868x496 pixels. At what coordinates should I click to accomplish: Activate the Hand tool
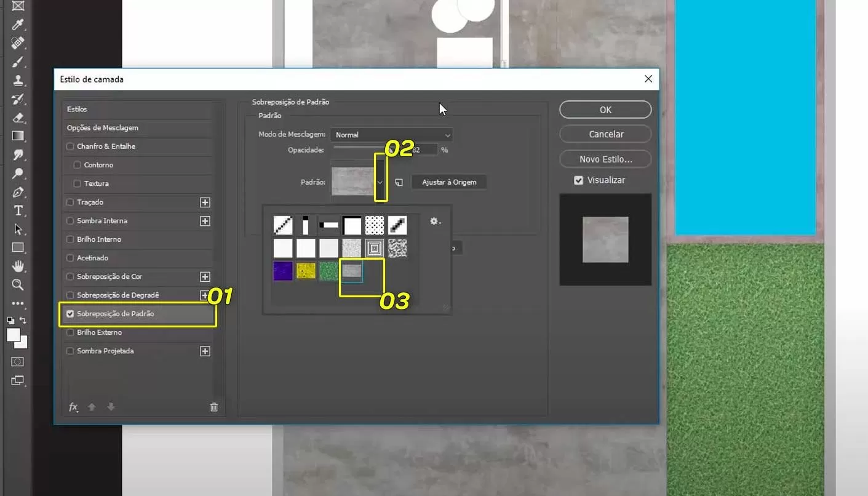point(18,266)
